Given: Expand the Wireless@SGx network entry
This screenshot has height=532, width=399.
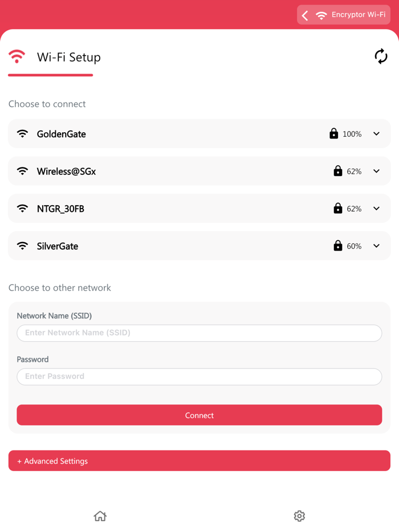Looking at the screenshot, I should click(x=376, y=171).
